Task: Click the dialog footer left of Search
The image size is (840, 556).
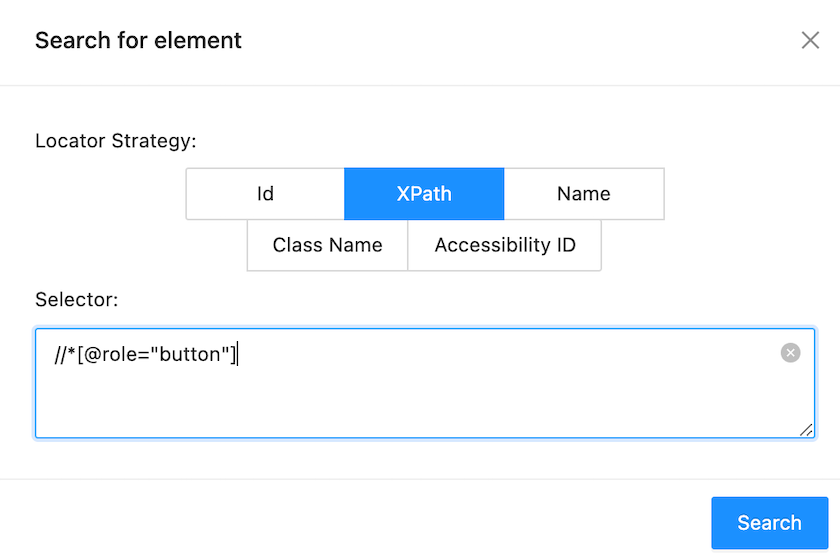Action: (x=400, y=522)
